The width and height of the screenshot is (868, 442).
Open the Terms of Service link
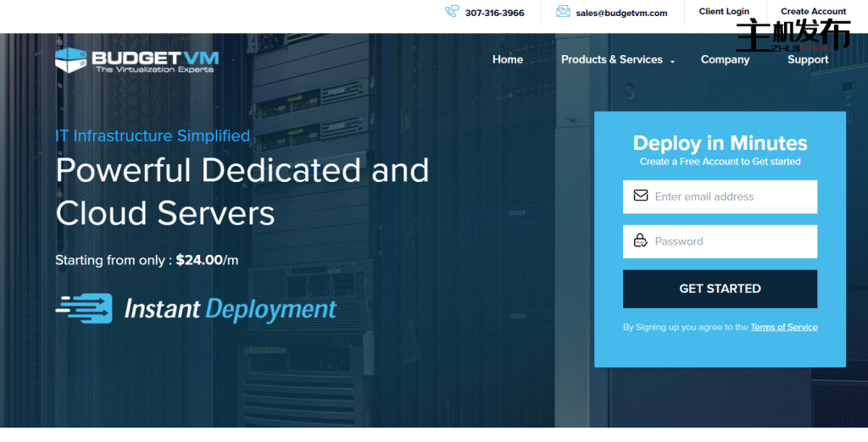coord(783,327)
